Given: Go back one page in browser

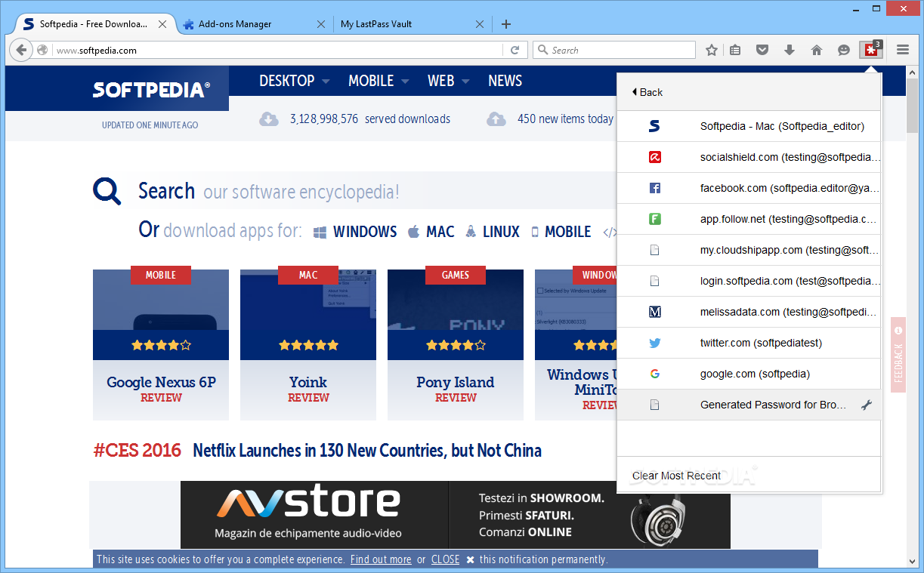Looking at the screenshot, I should tap(21, 50).
